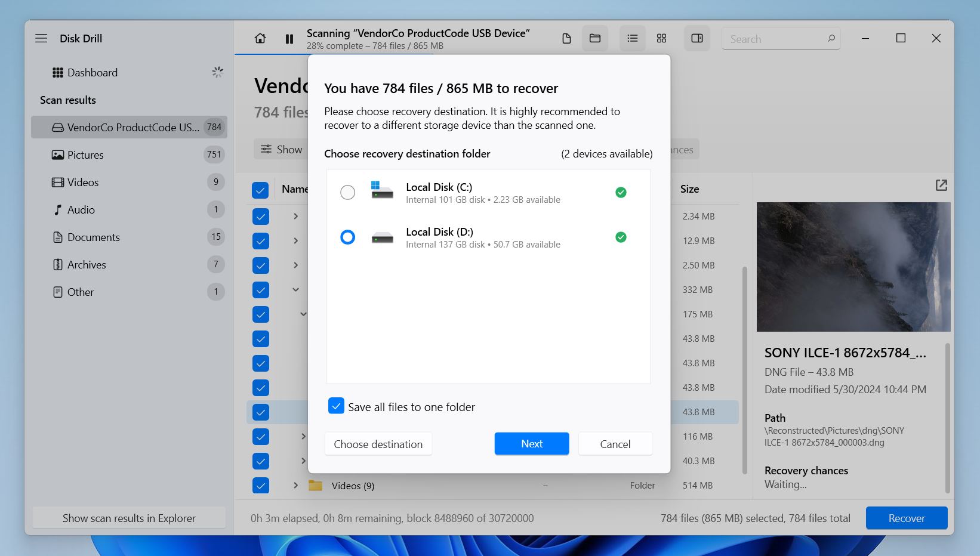Click the Home icon in the toolbar

(260, 39)
